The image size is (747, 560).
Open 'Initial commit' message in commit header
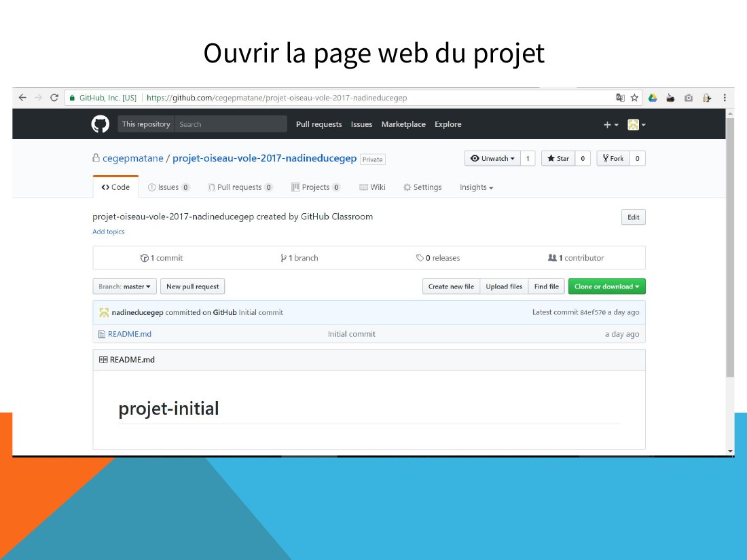point(261,312)
